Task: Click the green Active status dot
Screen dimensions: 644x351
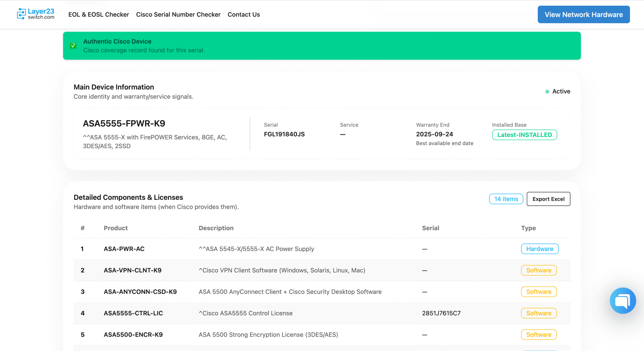Action: coord(547,91)
